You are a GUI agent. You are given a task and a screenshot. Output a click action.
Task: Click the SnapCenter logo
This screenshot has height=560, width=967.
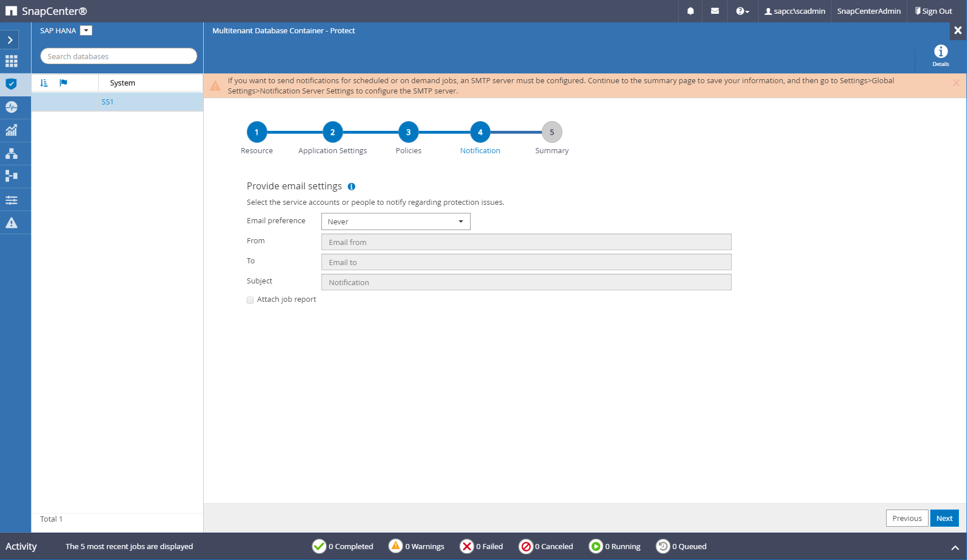click(46, 11)
